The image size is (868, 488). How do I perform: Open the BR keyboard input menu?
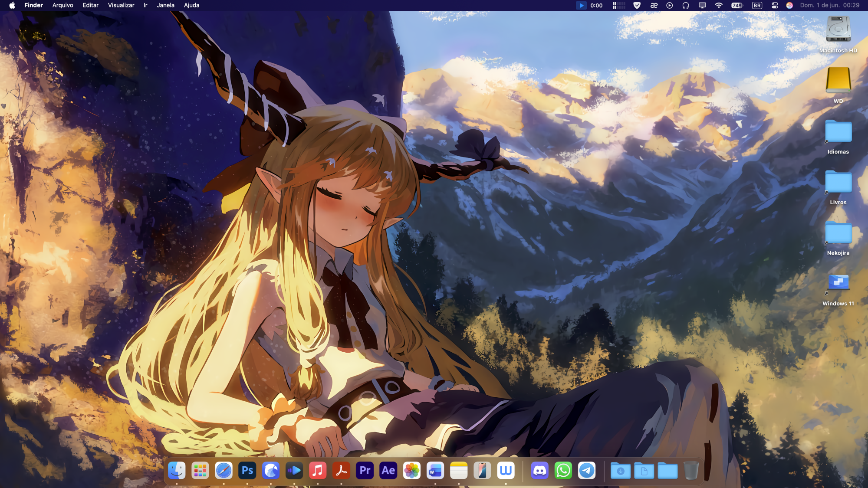pos(757,5)
